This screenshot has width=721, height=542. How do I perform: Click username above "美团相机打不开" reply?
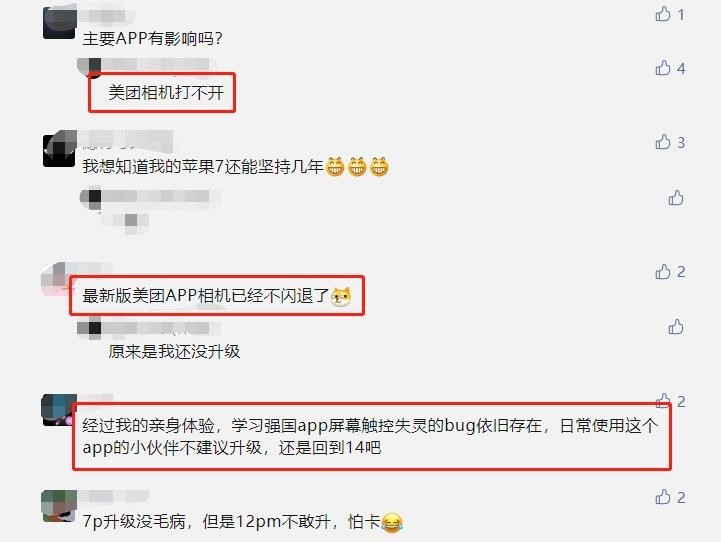(147, 65)
